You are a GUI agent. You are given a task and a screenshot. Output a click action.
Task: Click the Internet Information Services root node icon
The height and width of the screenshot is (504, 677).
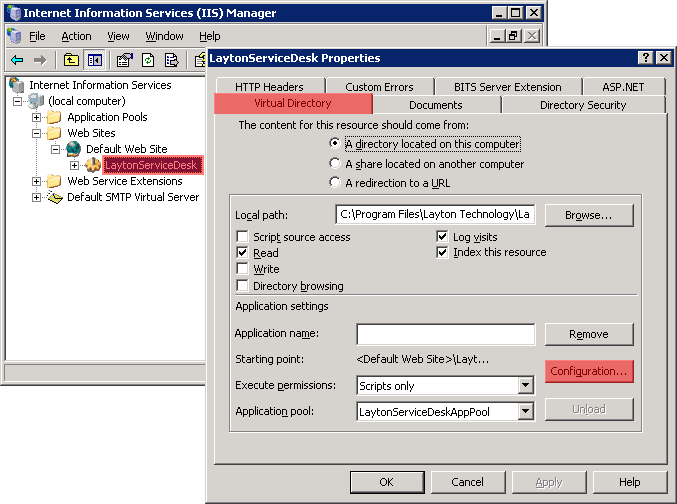click(x=16, y=85)
